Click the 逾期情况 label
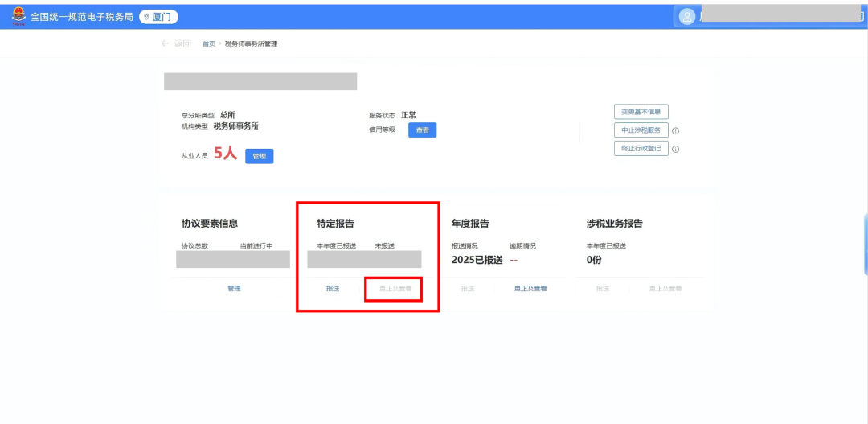The width and height of the screenshot is (868, 424). [522, 245]
